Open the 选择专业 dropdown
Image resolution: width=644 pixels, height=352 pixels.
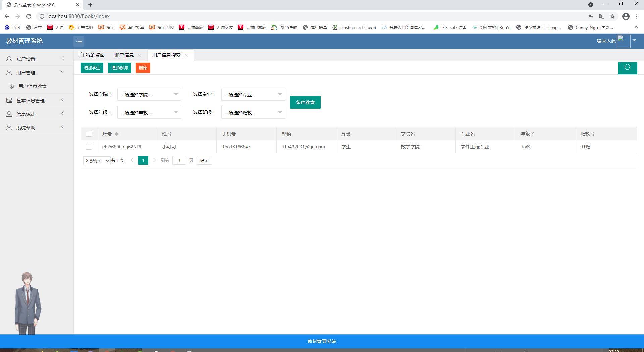coord(253,95)
